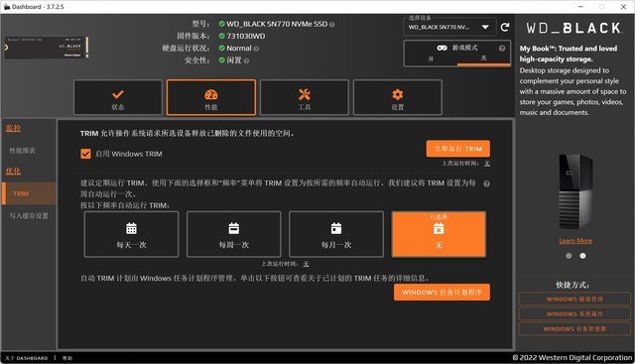
Task: Select 无 (none) TRIM schedule
Action: coord(439,234)
